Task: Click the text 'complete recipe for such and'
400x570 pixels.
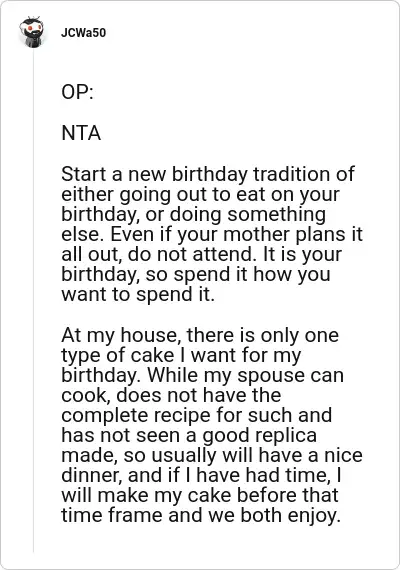Action: (x=196, y=415)
